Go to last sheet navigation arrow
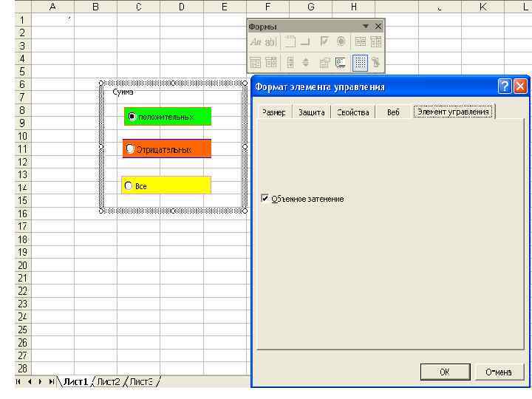The image size is (532, 399). pyautogui.click(x=52, y=382)
